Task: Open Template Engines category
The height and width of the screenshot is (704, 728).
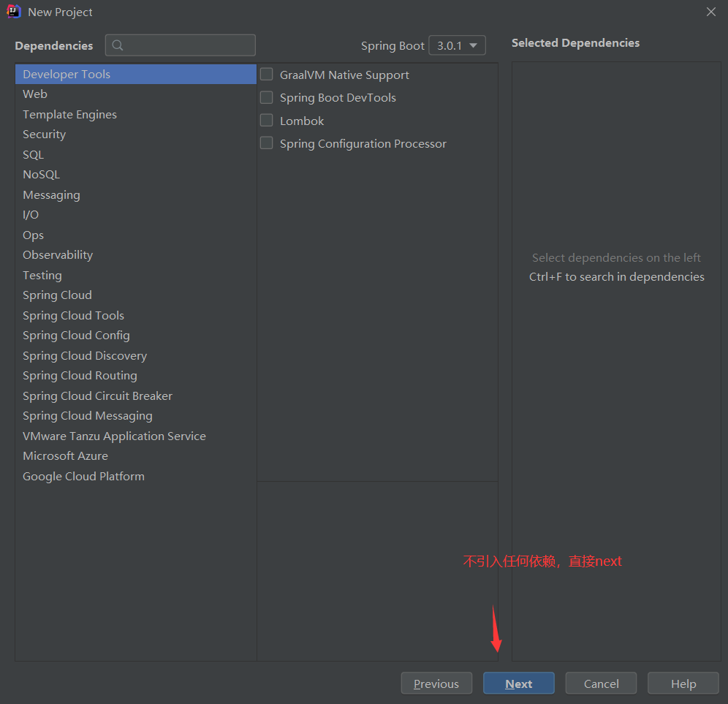Action: coord(135,114)
